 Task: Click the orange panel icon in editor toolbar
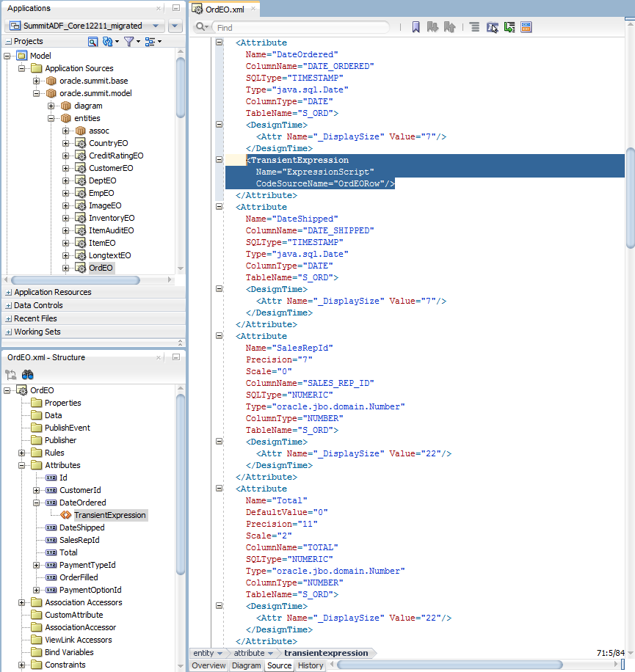click(526, 27)
